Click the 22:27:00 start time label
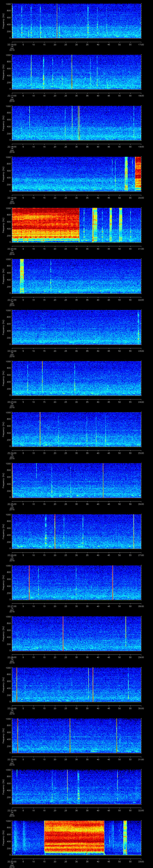Viewport: 153px width, 868px height. click(12, 606)
